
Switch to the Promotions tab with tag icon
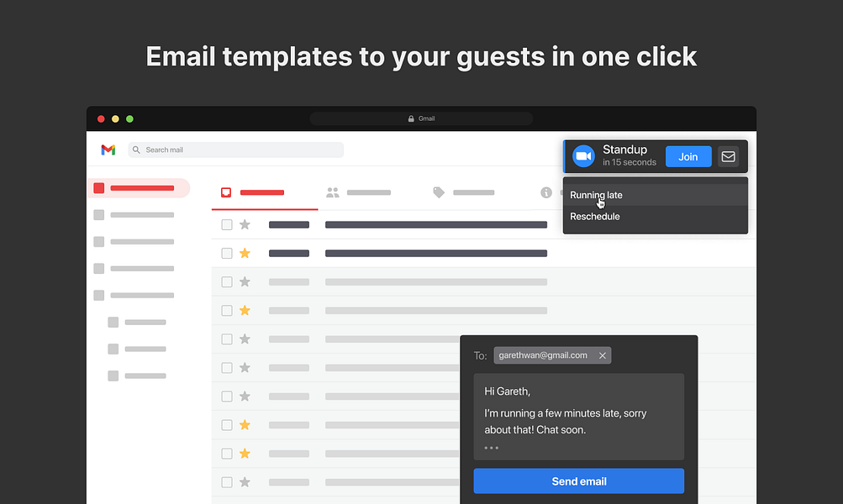coord(463,192)
